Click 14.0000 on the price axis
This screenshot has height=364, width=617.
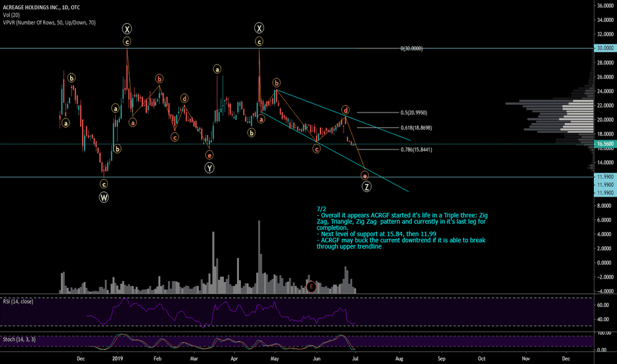[605, 163]
